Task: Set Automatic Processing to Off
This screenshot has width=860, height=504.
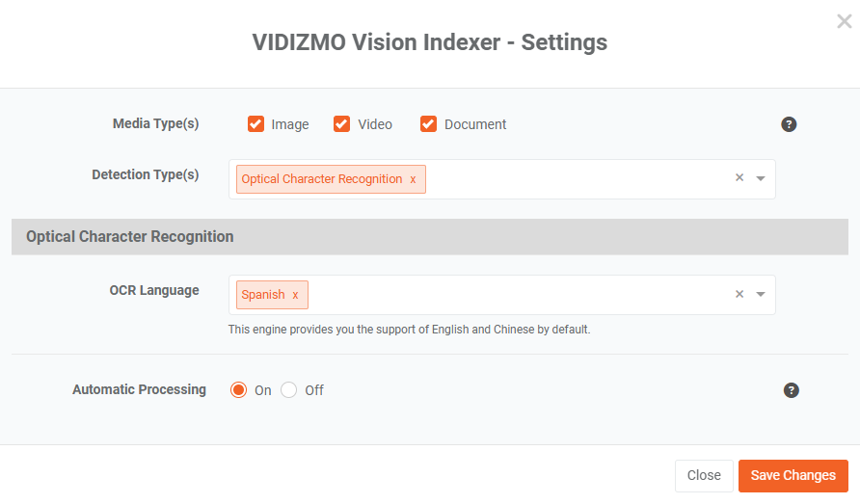Action: [288, 390]
